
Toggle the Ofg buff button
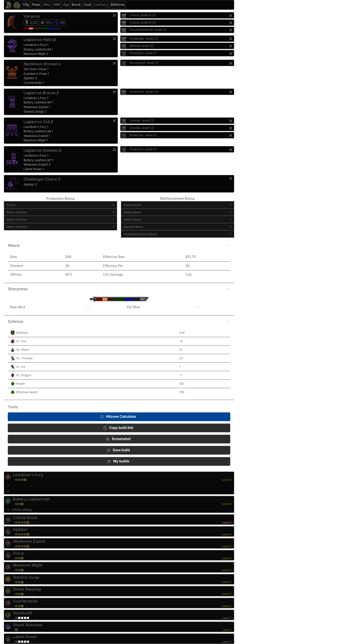click(x=26, y=5)
